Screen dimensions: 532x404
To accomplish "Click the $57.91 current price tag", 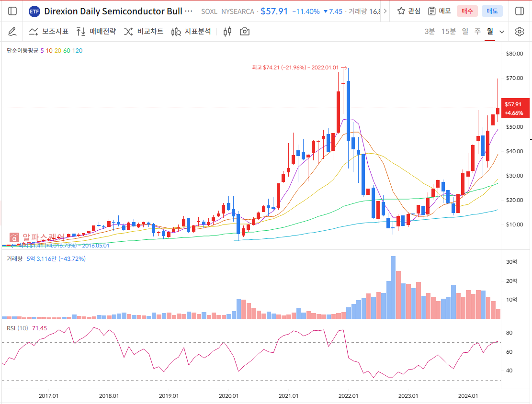I will click(x=515, y=108).
